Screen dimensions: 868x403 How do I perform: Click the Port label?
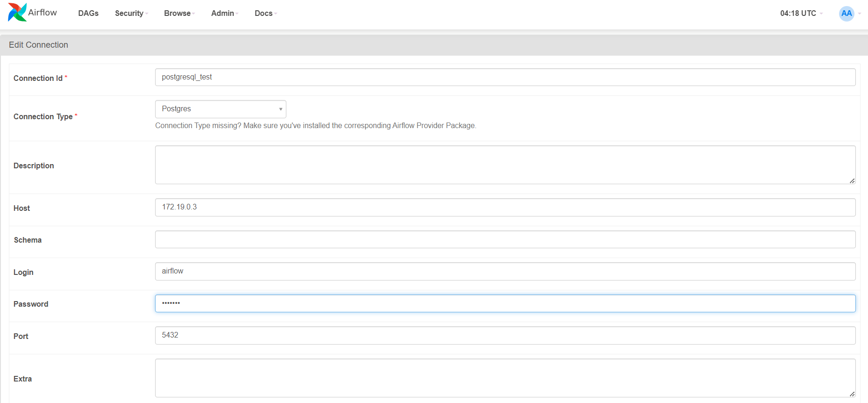coord(21,336)
